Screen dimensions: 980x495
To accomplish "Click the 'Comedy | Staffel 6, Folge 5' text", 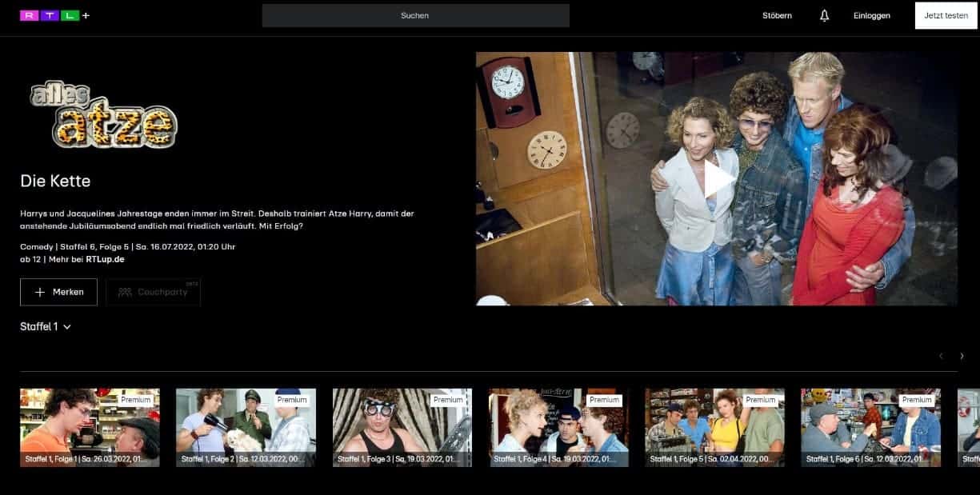I will (x=74, y=247).
